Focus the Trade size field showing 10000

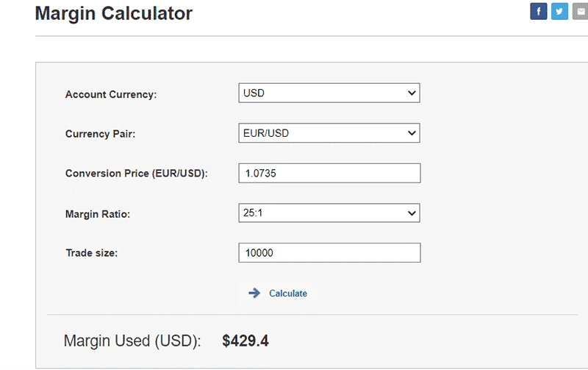[x=329, y=252]
